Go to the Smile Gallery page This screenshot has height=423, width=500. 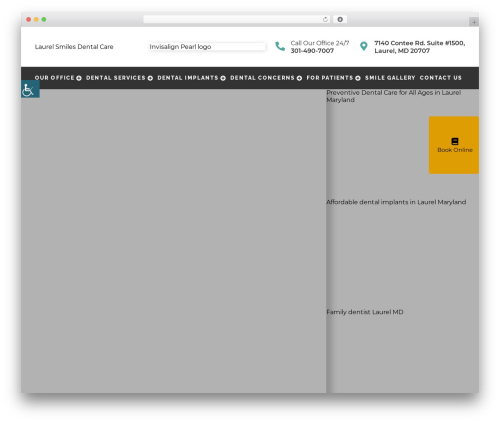(390, 78)
